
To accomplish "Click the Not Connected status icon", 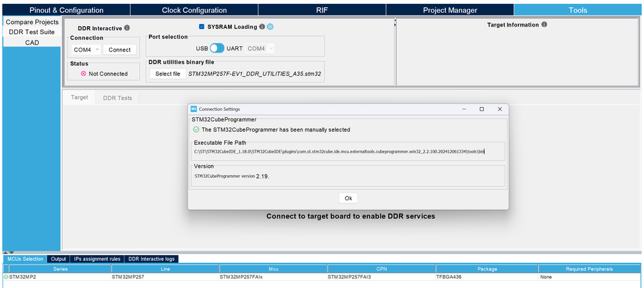I will tap(83, 74).
